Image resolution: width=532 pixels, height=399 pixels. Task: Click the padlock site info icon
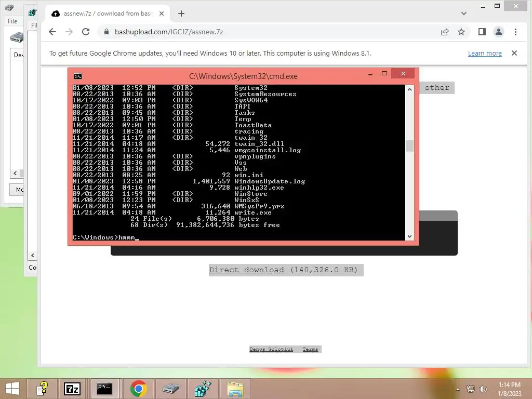107,32
